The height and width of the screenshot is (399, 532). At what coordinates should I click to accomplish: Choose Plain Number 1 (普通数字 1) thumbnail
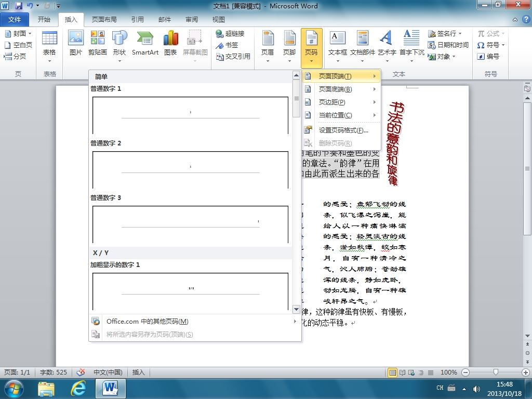pyautogui.click(x=190, y=115)
